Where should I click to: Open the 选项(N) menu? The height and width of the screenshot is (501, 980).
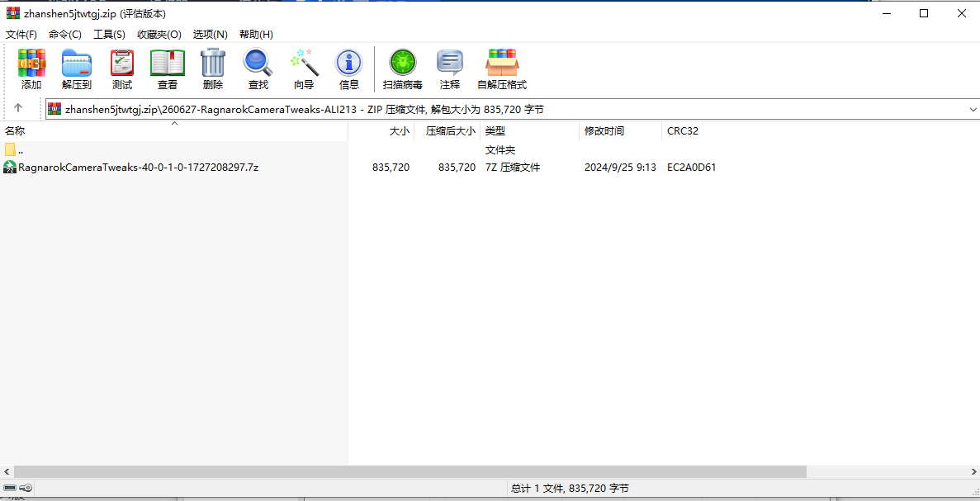pos(210,35)
